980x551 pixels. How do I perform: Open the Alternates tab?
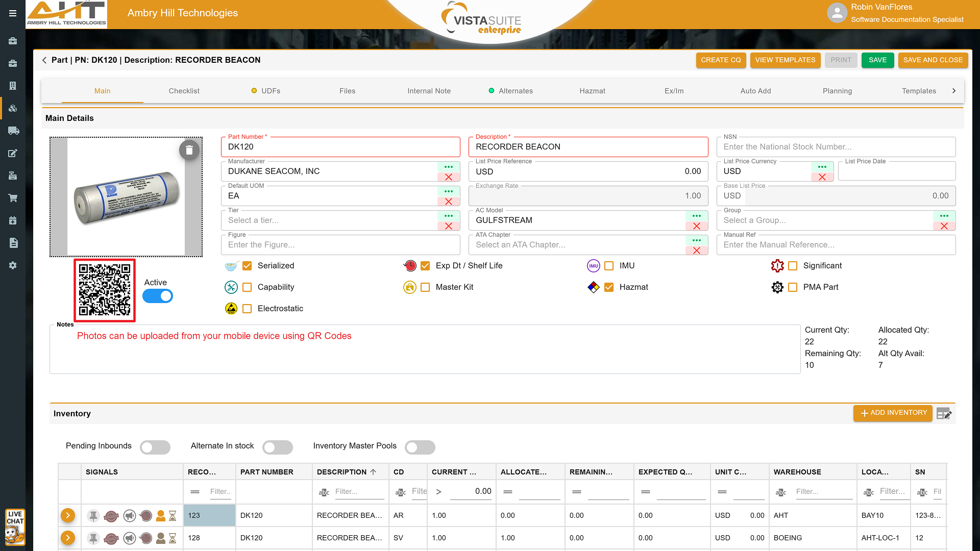[x=516, y=91]
